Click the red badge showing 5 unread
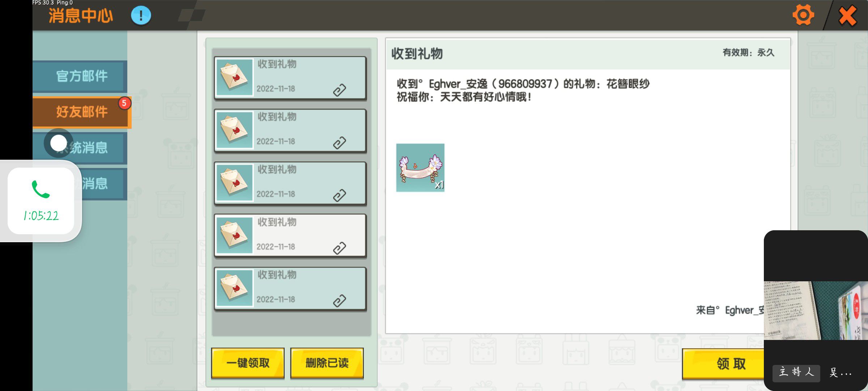The width and height of the screenshot is (868, 391). coord(124,103)
